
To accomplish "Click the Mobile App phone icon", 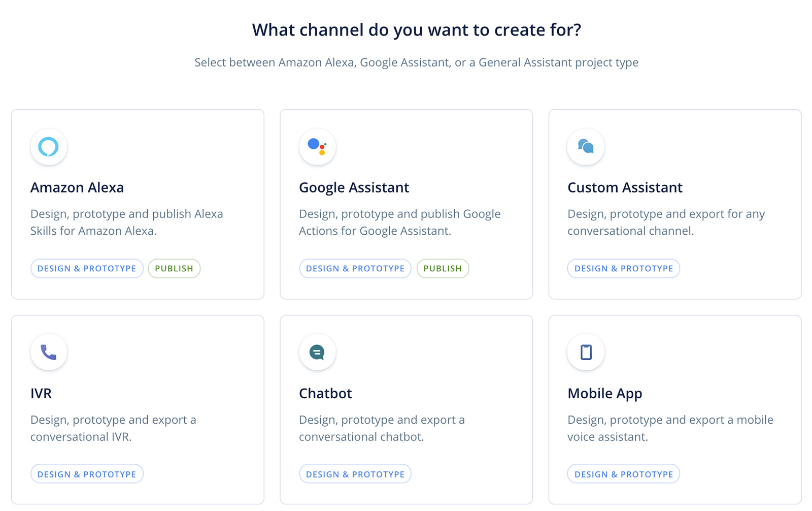I will 586,352.
